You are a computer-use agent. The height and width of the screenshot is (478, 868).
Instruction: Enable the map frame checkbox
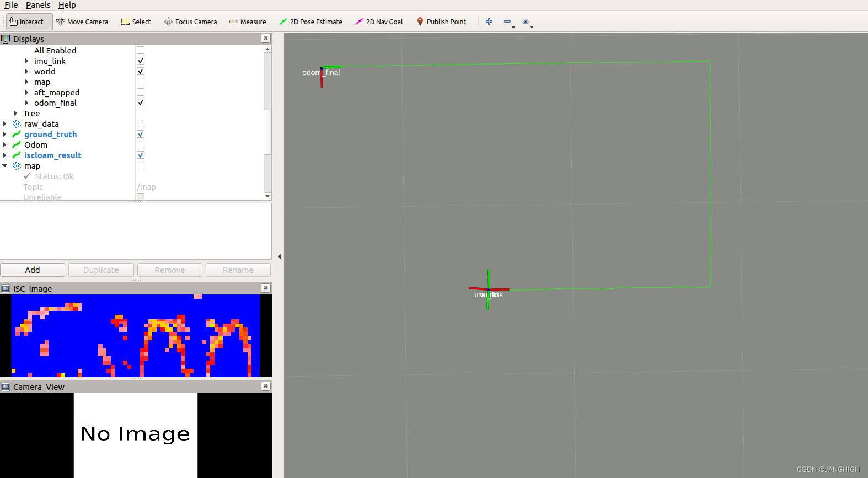(141, 82)
